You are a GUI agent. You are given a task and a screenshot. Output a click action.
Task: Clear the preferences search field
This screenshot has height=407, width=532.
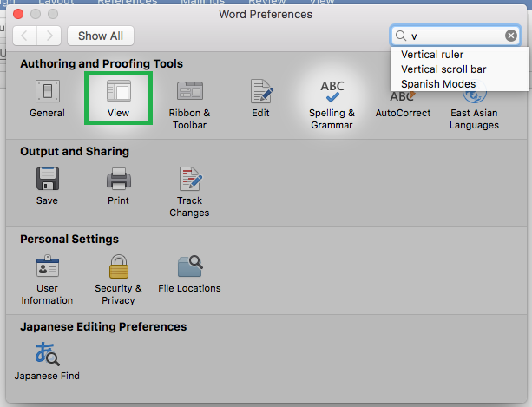(510, 36)
